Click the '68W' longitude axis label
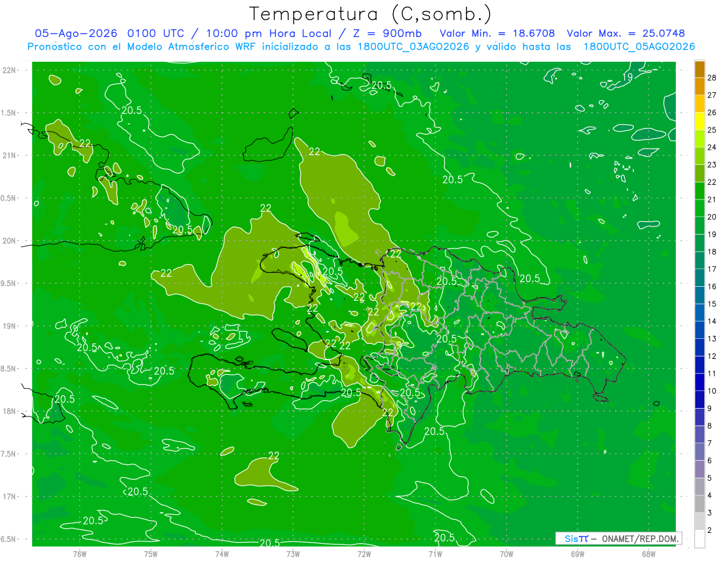 649,554
